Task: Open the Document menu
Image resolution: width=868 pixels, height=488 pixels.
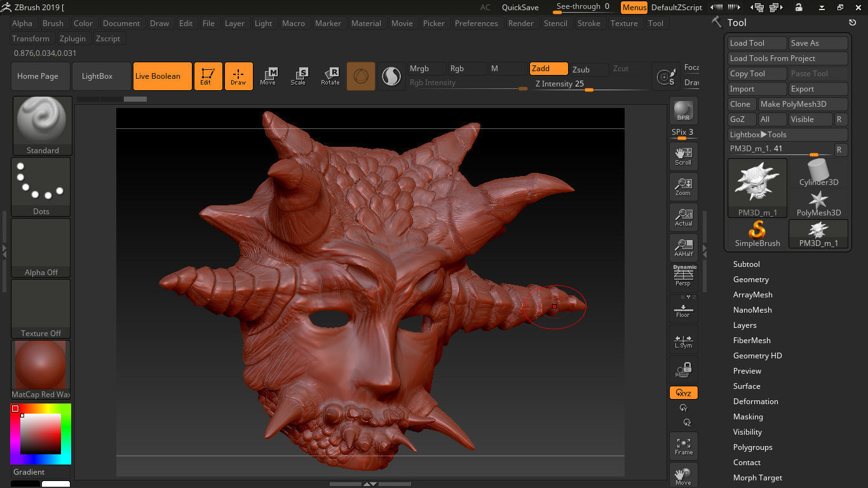Action: point(121,24)
